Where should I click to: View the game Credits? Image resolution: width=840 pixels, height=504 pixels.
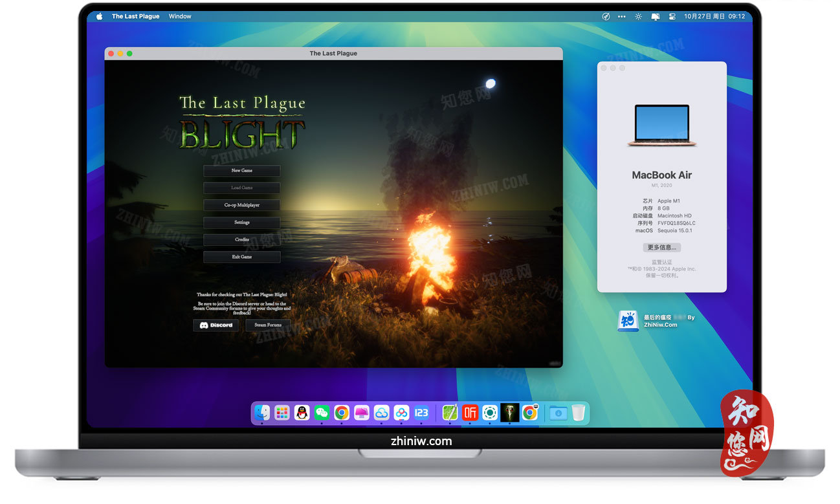[x=241, y=239]
